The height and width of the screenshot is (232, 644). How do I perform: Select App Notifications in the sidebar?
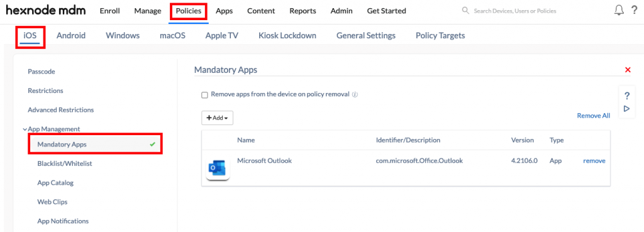(x=63, y=221)
